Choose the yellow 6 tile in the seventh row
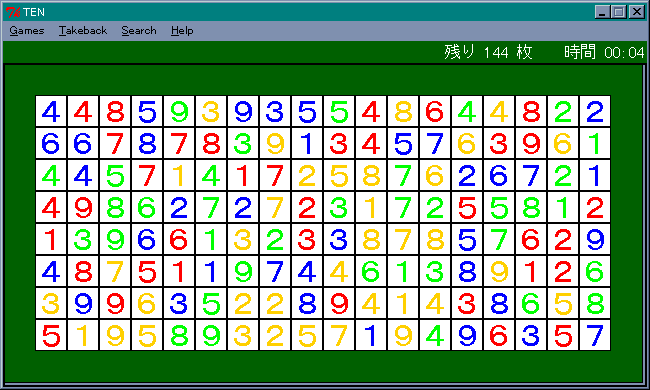This screenshot has width=650, height=390. 147,303
